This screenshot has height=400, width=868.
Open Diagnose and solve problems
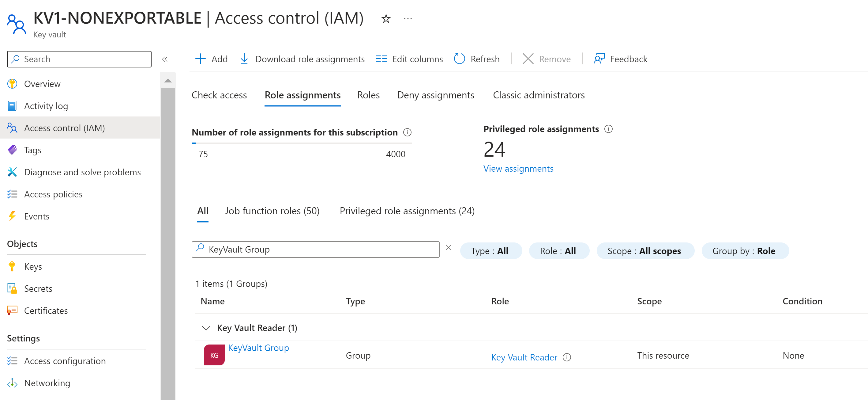[x=83, y=172]
